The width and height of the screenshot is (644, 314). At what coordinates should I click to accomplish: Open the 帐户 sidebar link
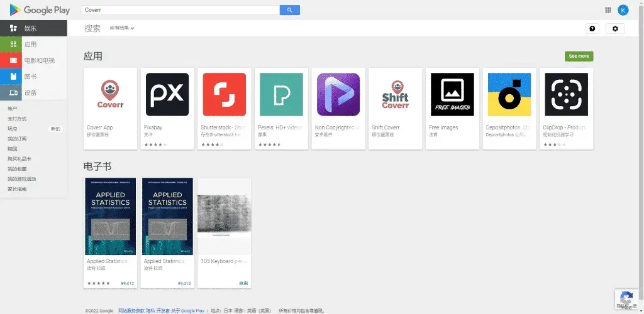[x=13, y=109]
